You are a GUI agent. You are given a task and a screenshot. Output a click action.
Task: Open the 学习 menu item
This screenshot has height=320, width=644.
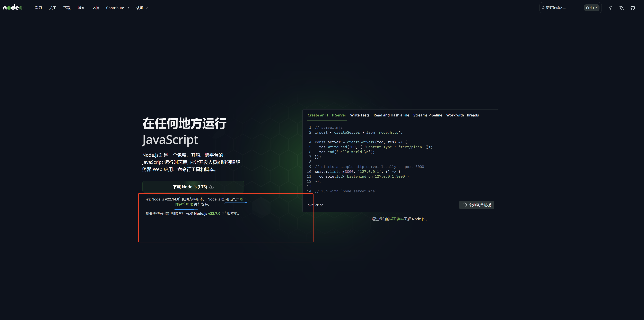point(38,8)
